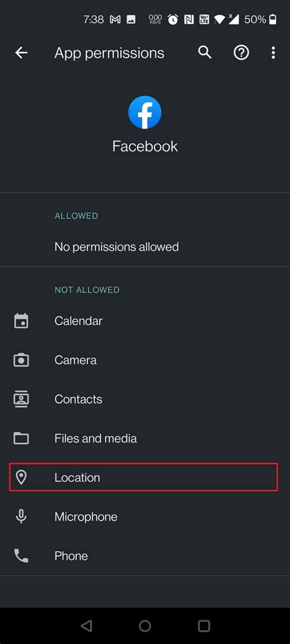Open the three-dot overflow menu

point(273,53)
